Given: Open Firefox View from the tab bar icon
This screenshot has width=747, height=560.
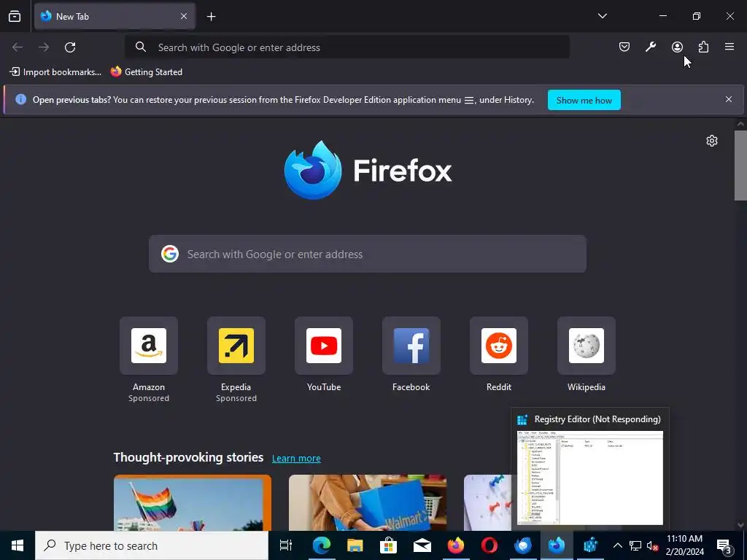Looking at the screenshot, I should 15,16.
